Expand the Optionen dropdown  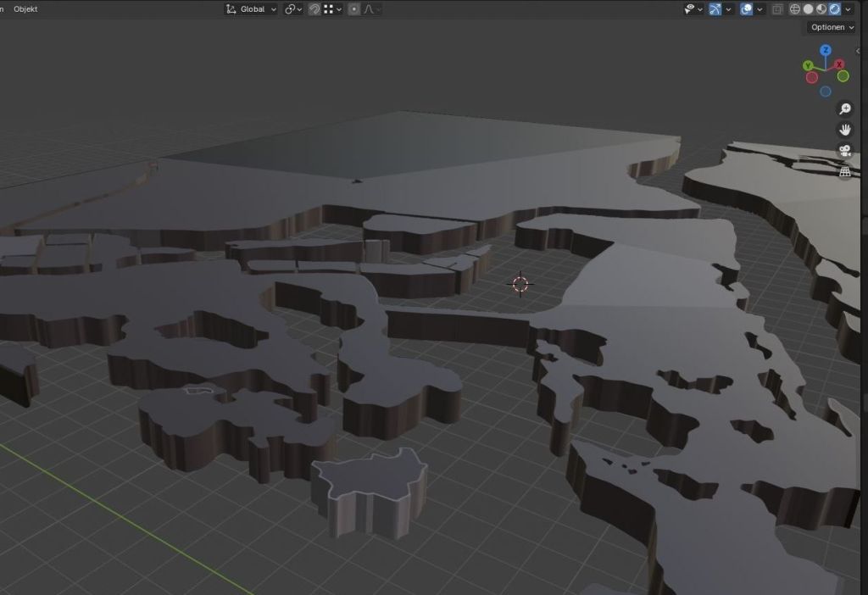tap(832, 27)
